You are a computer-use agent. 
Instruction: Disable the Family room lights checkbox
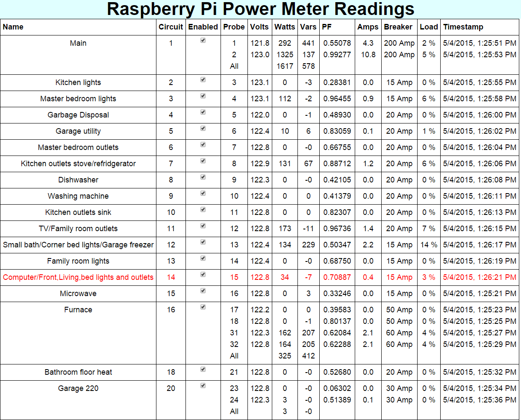203,258
